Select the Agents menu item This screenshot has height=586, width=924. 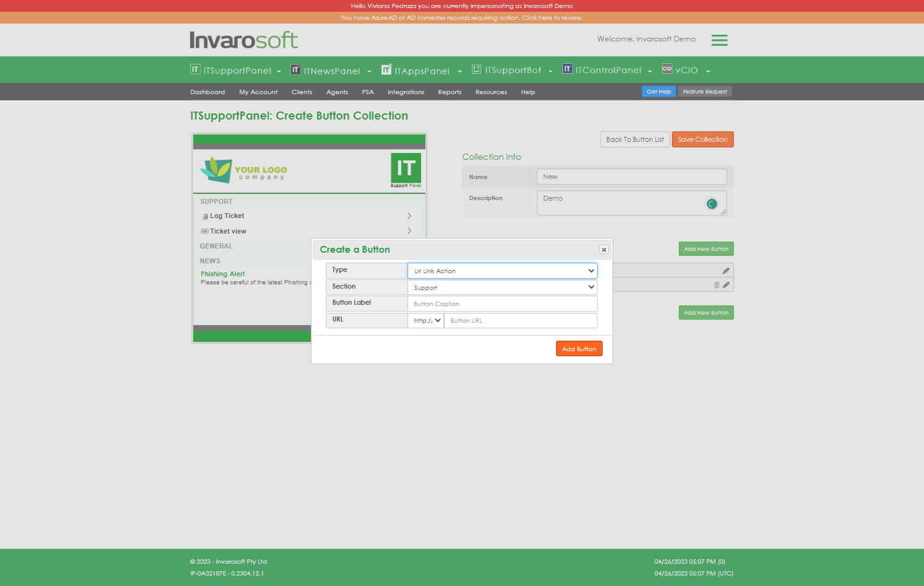pos(338,92)
